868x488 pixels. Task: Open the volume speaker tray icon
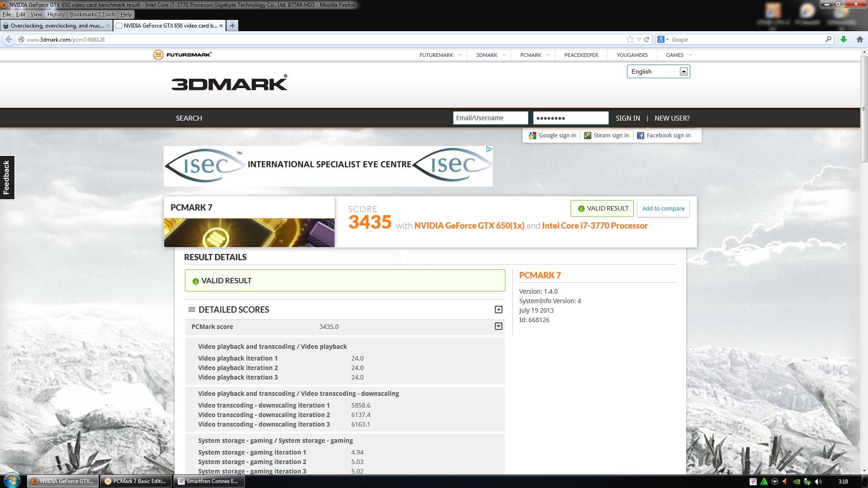point(818,482)
